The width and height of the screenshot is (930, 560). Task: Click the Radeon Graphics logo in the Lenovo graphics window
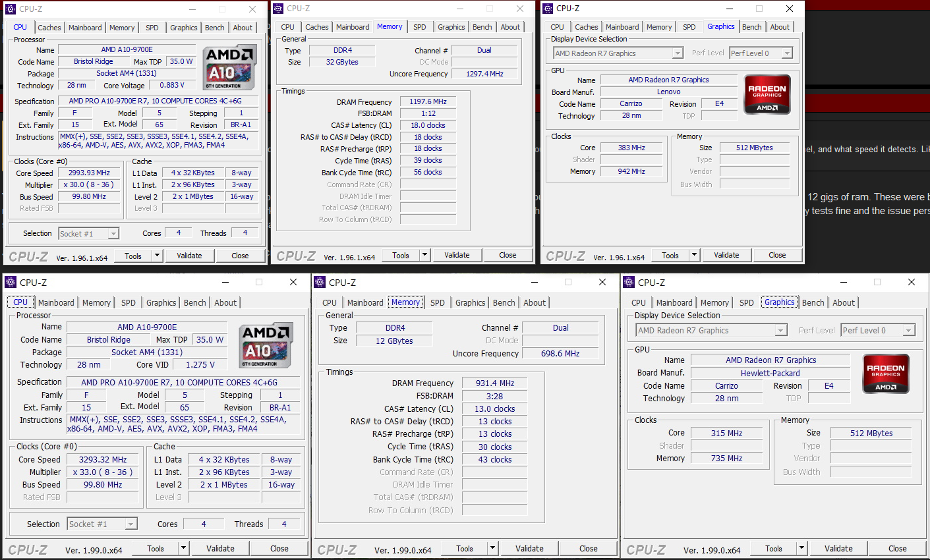767,95
